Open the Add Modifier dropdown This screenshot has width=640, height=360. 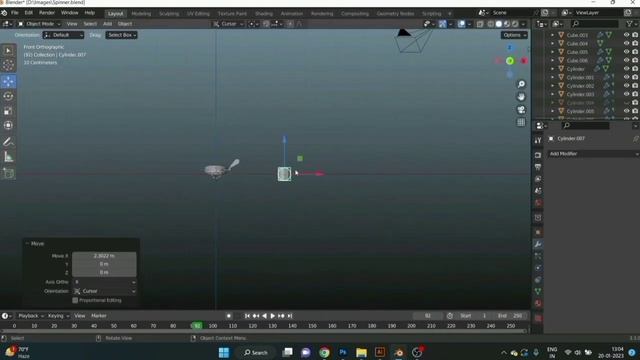coord(593,154)
